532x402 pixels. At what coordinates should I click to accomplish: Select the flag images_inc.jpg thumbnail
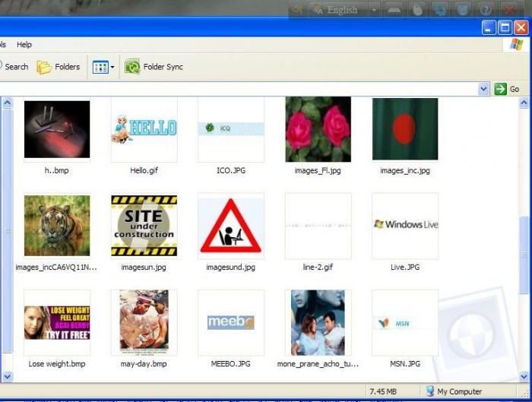coord(405,129)
